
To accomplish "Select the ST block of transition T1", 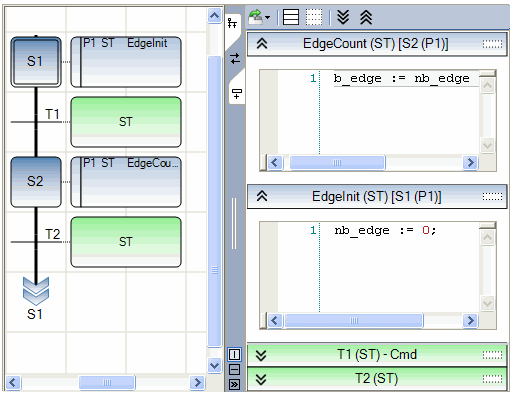I will point(126,122).
